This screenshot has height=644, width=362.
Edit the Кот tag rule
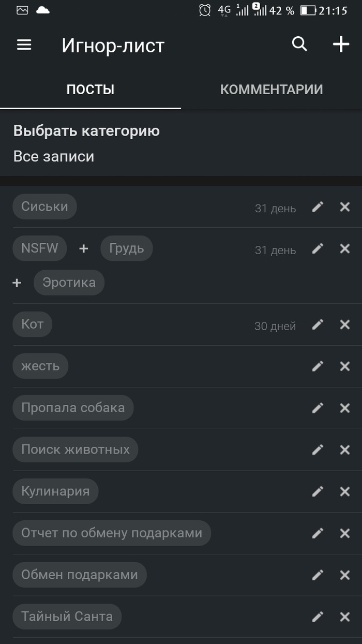click(318, 325)
